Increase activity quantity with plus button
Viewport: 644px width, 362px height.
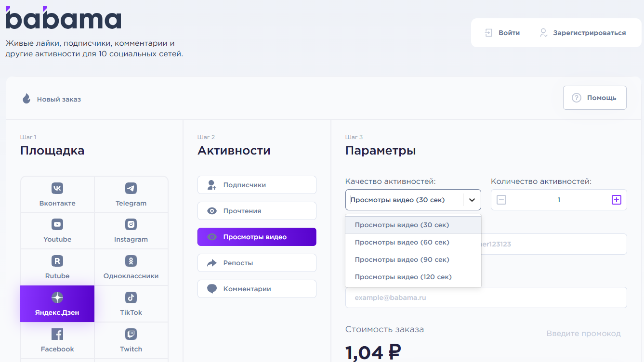(x=617, y=200)
